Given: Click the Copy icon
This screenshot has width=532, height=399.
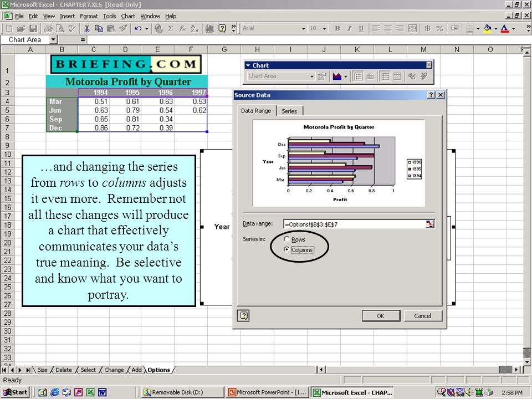Looking at the screenshot, I should tap(99, 28).
